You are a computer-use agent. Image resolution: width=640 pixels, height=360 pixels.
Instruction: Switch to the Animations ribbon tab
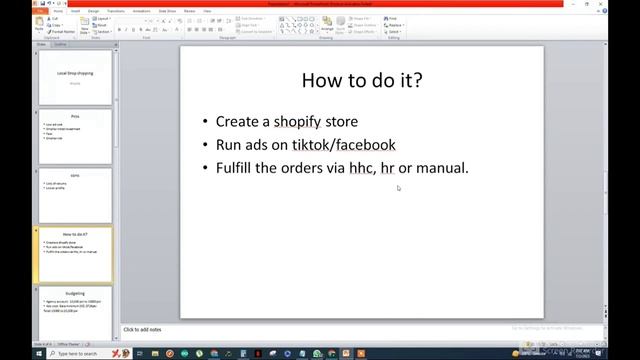coord(141,11)
